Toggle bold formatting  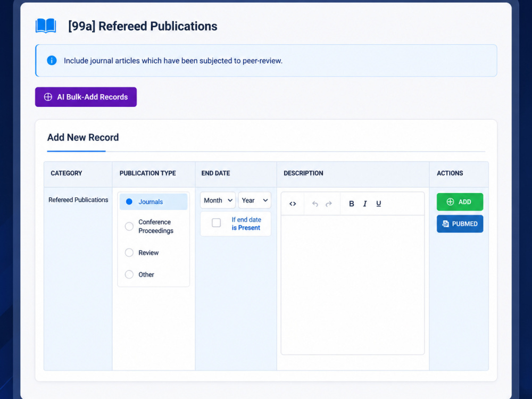coord(352,204)
